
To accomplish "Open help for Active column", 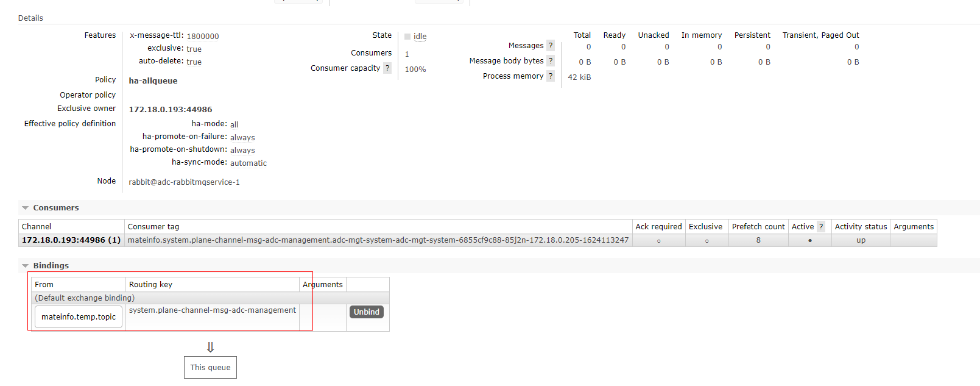I will pos(821,227).
